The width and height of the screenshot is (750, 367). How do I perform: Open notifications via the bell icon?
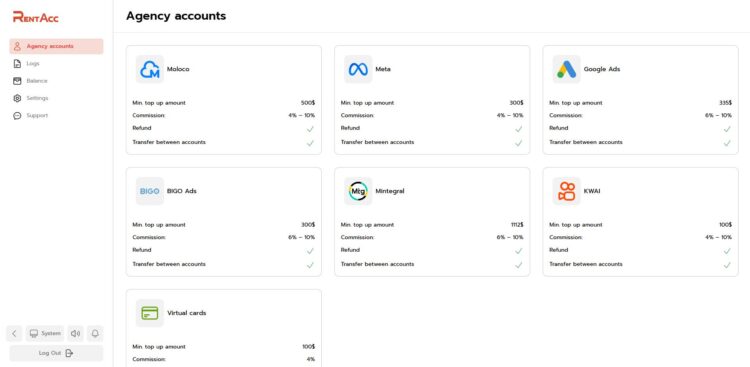[x=95, y=334]
